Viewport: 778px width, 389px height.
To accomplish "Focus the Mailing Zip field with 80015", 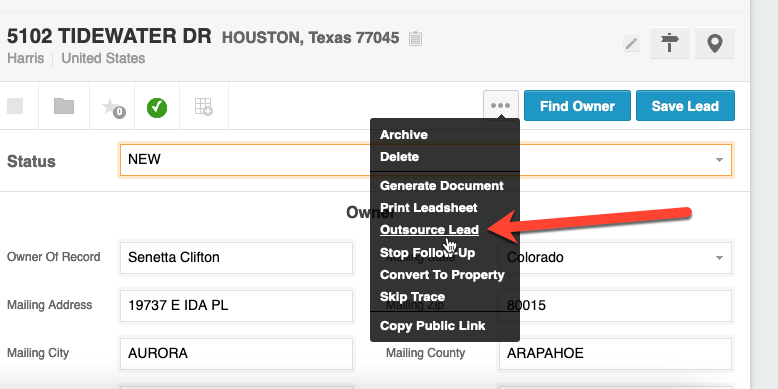I will 615,306.
